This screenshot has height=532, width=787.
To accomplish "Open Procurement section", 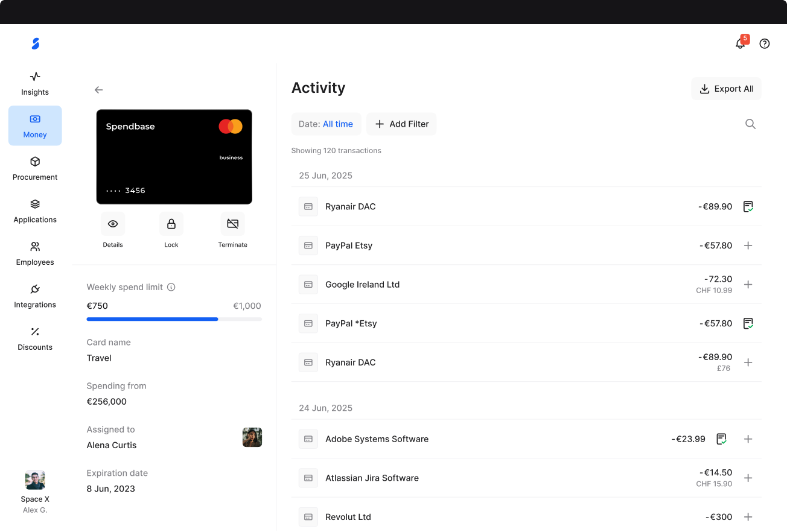I will tap(35, 168).
